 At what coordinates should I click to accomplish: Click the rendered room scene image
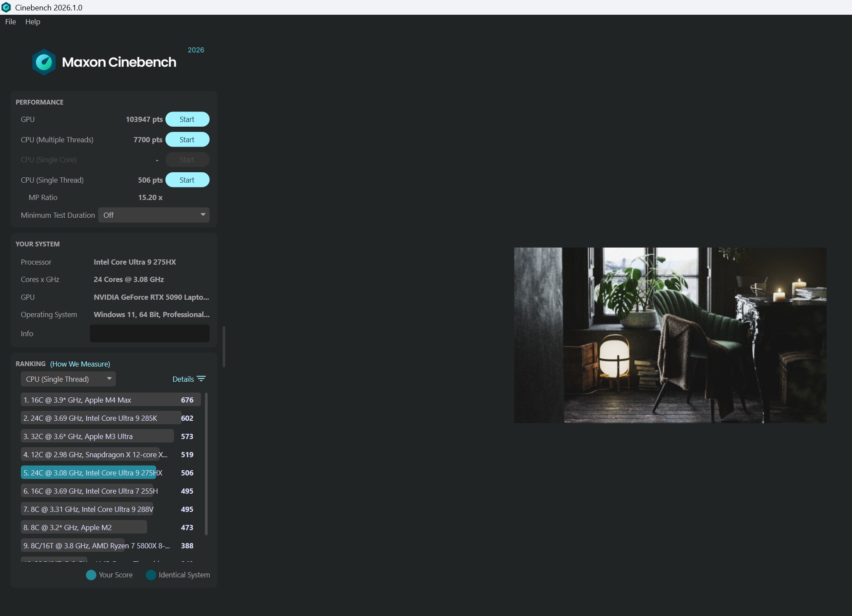click(670, 335)
